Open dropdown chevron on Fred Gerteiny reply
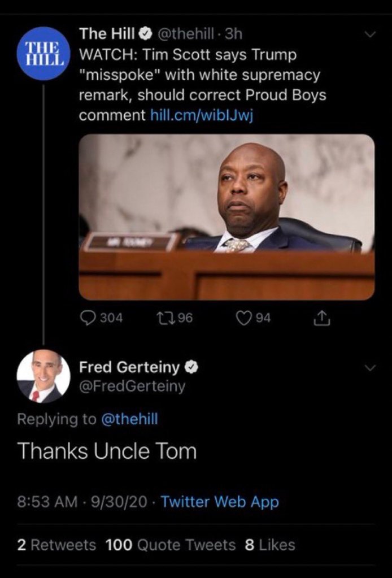Screen dimensions: 392x578 pos(370,367)
